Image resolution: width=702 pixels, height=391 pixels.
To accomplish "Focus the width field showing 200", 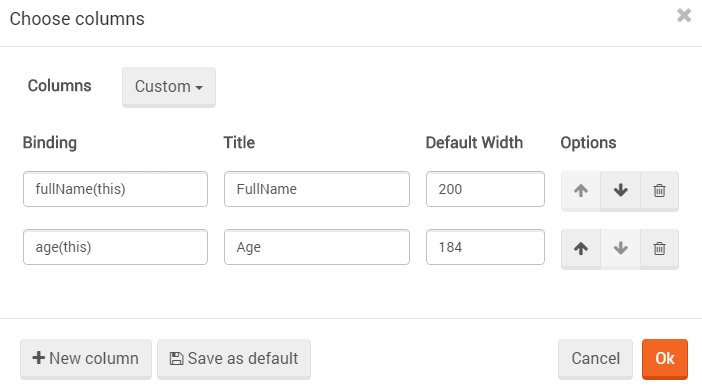I will point(485,189).
